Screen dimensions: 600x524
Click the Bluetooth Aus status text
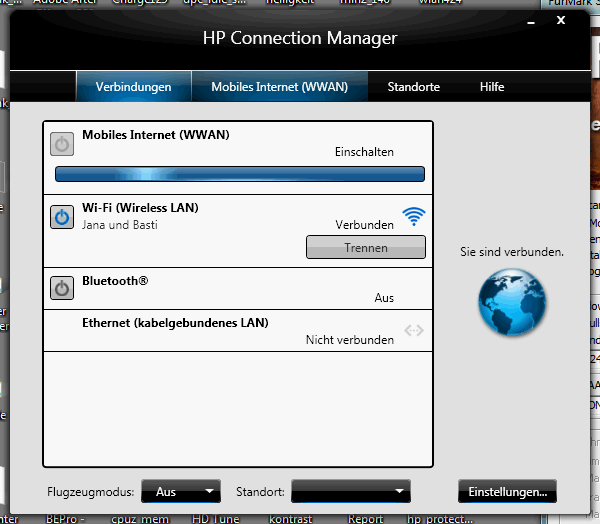[x=384, y=298]
